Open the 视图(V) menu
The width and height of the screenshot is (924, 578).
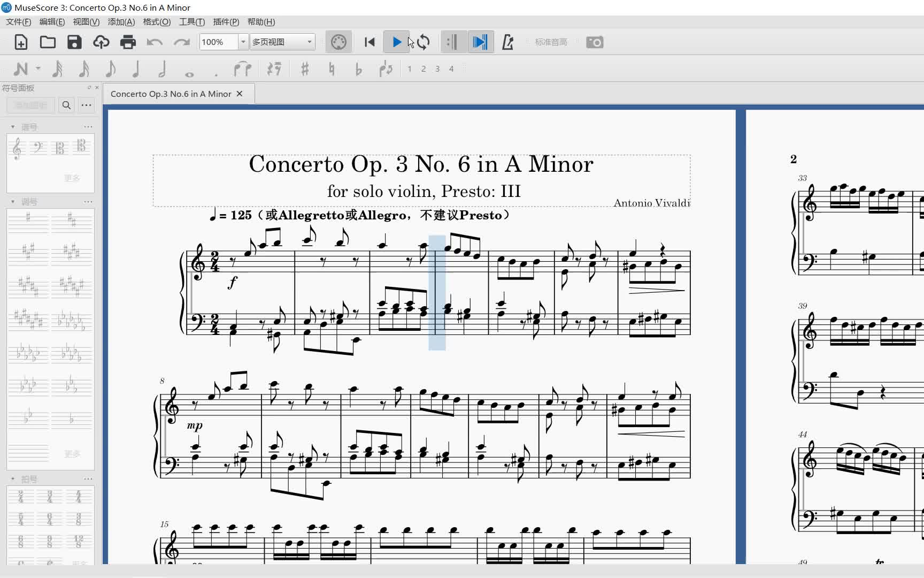point(86,22)
